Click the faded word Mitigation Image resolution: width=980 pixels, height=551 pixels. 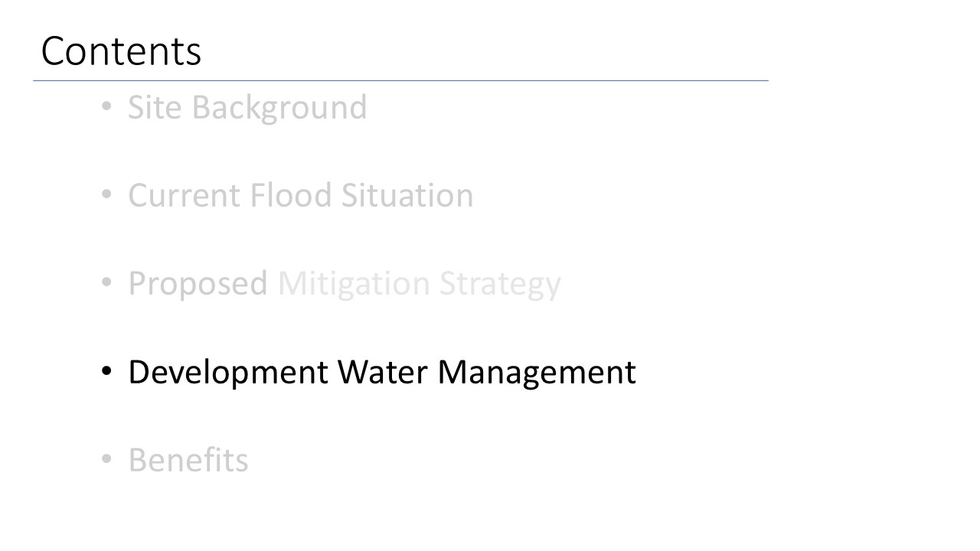pos(354,284)
